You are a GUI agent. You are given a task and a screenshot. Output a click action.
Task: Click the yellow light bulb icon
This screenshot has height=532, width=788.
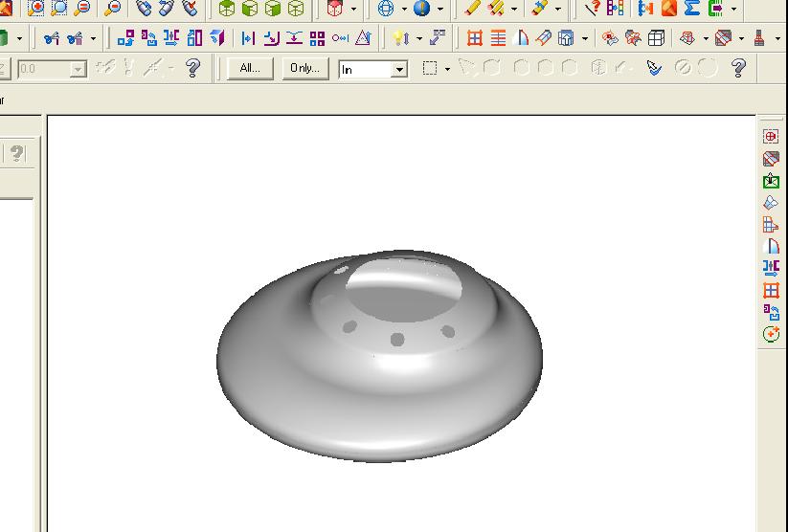400,38
